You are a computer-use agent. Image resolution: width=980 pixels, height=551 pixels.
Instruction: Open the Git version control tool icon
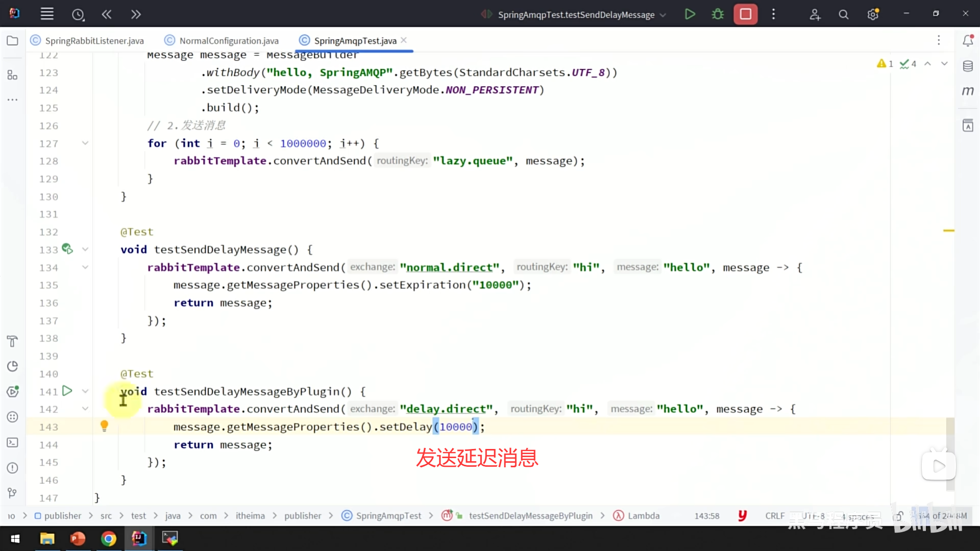click(12, 493)
